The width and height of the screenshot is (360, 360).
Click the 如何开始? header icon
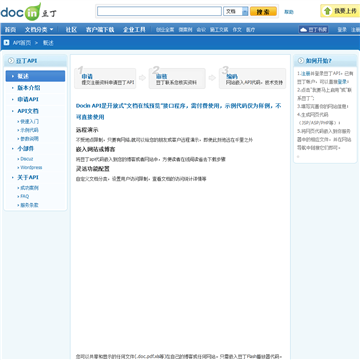pos(301,61)
